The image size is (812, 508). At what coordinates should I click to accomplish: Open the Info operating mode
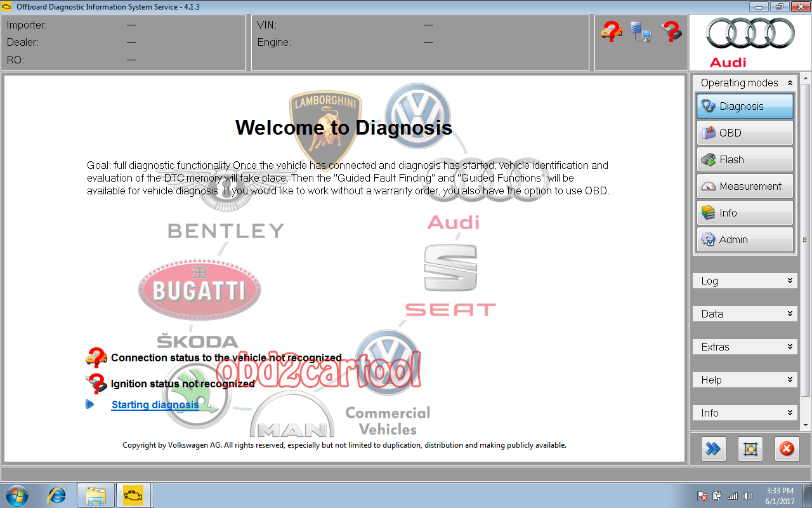(x=743, y=213)
